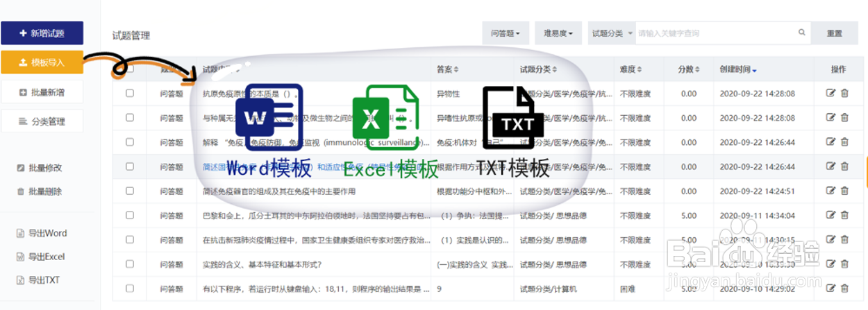Open the 难易度 difficulty dropdown
Viewport: 868px width, 310px height.
[x=558, y=33]
